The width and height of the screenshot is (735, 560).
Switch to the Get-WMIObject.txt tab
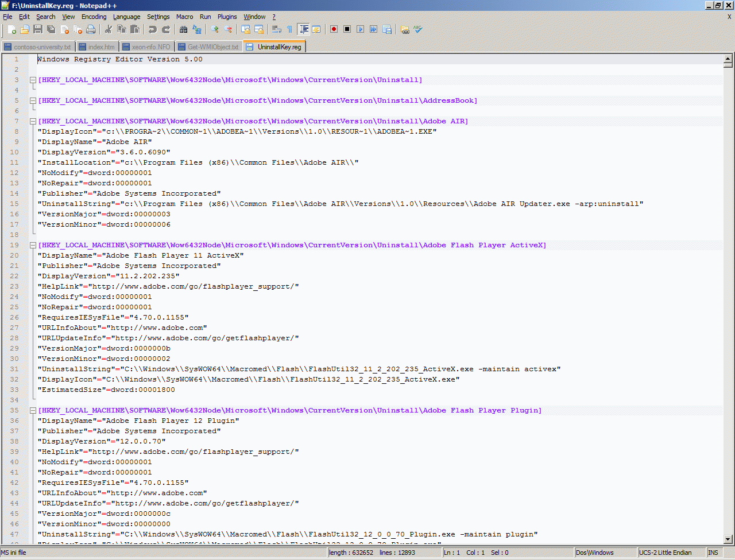click(x=208, y=47)
